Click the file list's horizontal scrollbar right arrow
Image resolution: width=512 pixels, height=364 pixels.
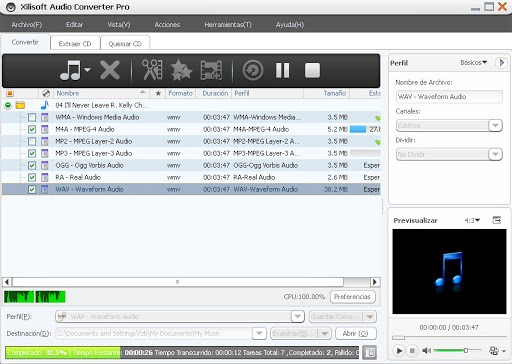[375, 282]
